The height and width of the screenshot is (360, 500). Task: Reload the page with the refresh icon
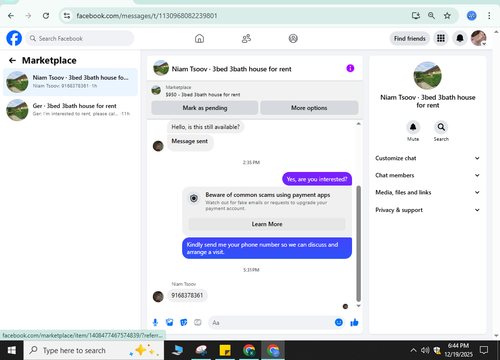coord(46,16)
